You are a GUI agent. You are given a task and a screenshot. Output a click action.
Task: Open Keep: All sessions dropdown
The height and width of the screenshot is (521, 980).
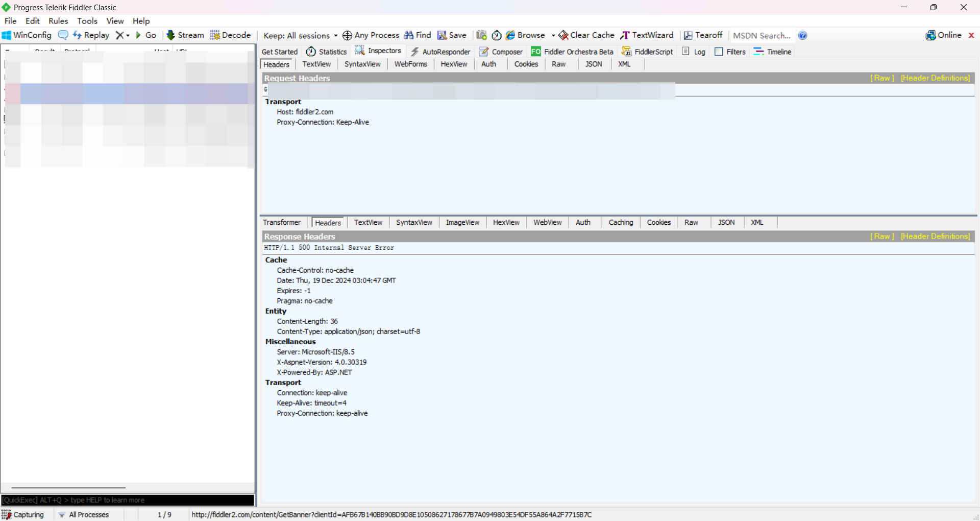pos(300,35)
